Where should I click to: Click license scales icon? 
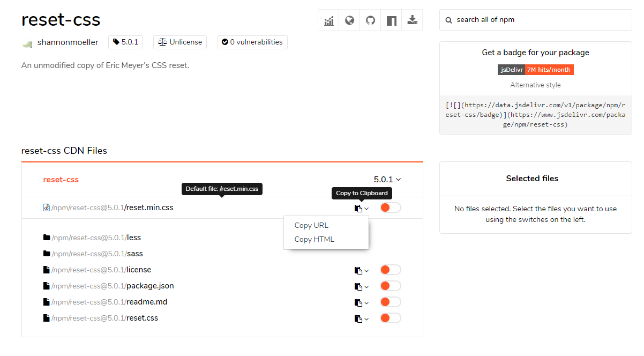click(162, 42)
